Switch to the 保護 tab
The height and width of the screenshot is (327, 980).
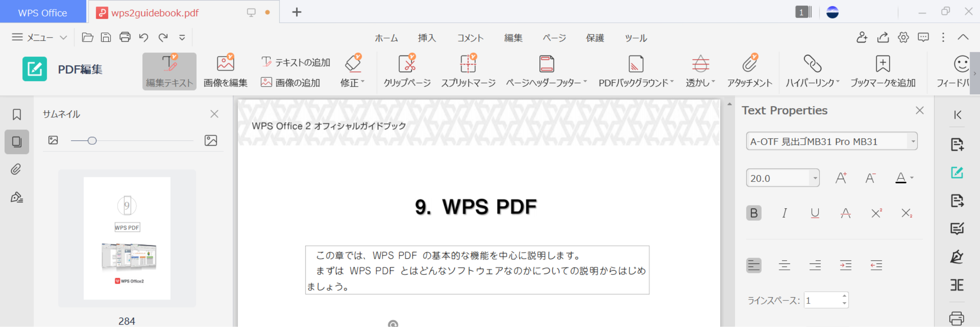[x=595, y=38]
